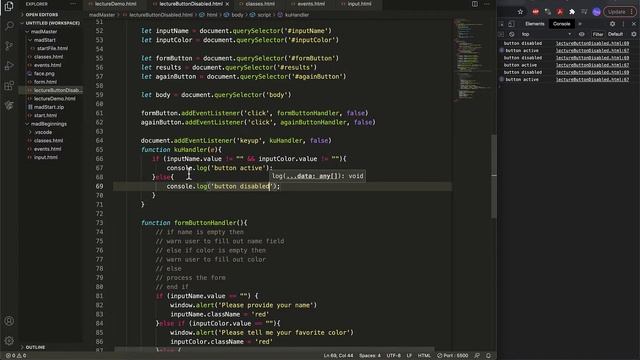
Task: Click the red Acrobat extension icon
Action: click(x=560, y=12)
